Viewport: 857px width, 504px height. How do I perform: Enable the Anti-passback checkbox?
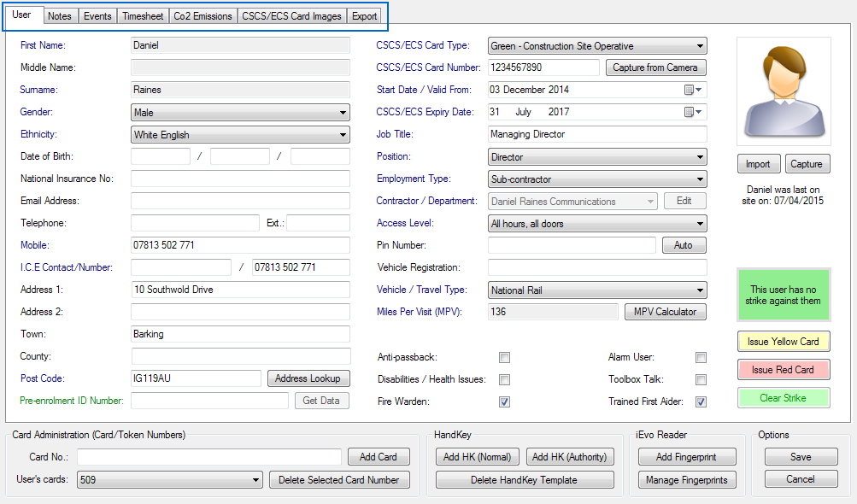click(x=504, y=357)
